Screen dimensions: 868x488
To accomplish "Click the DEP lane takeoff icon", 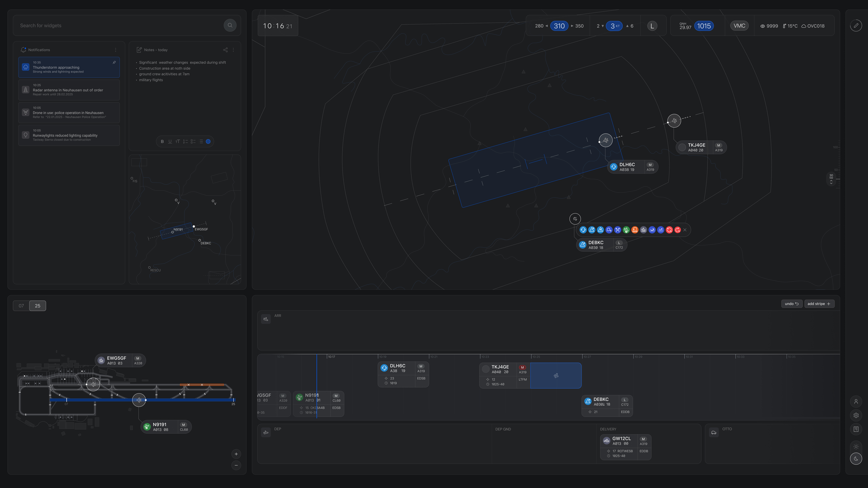I will [x=266, y=432].
